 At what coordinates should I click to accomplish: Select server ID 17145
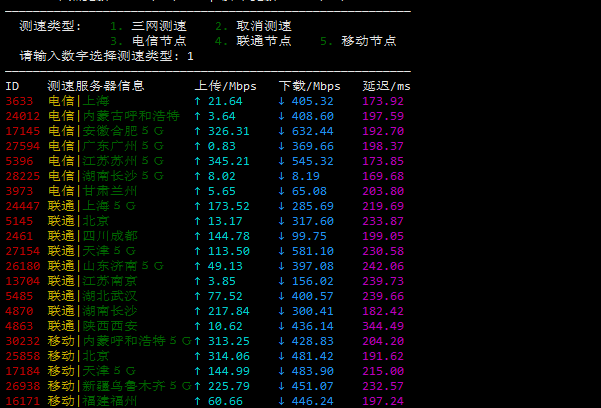click(x=23, y=131)
